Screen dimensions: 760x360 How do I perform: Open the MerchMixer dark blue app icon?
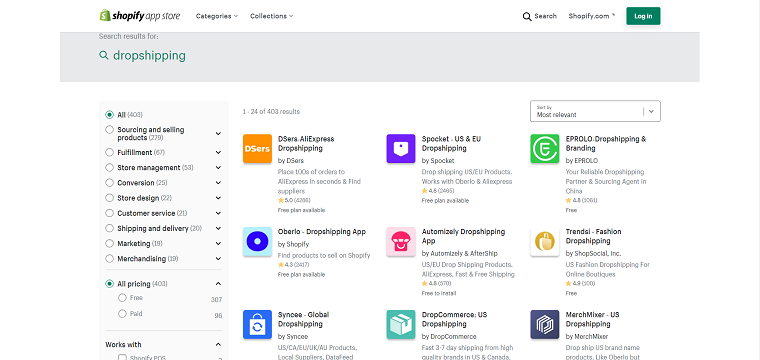point(545,324)
